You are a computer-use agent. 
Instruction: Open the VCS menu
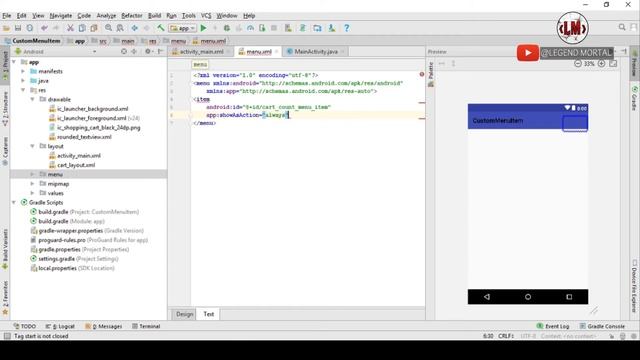pyautogui.click(x=206, y=16)
